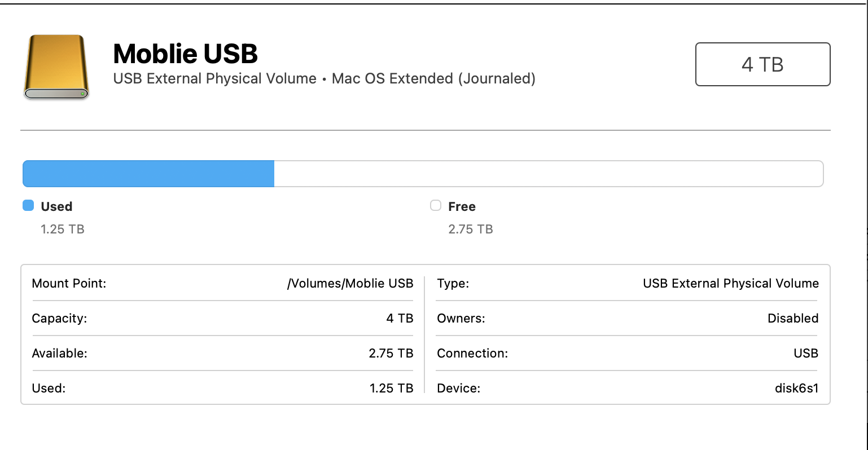Click the blue Used legend square
This screenshot has height=450, width=868.
point(28,206)
